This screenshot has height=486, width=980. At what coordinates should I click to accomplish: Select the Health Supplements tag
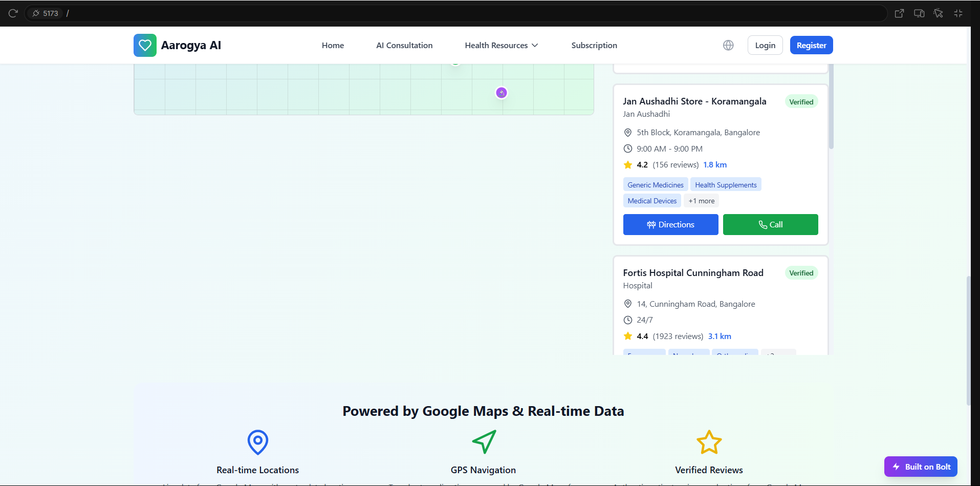[x=726, y=185]
